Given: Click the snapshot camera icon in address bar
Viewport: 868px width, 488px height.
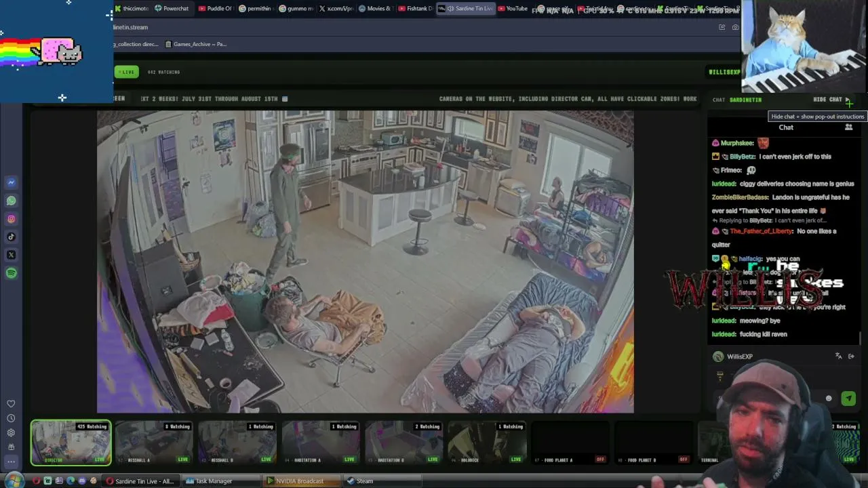Looking at the screenshot, I should (736, 27).
